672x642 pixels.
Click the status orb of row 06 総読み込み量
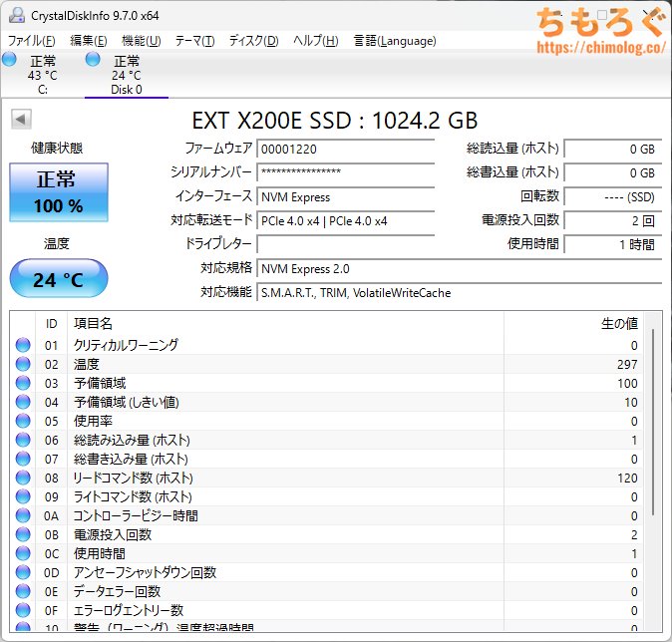click(23, 440)
